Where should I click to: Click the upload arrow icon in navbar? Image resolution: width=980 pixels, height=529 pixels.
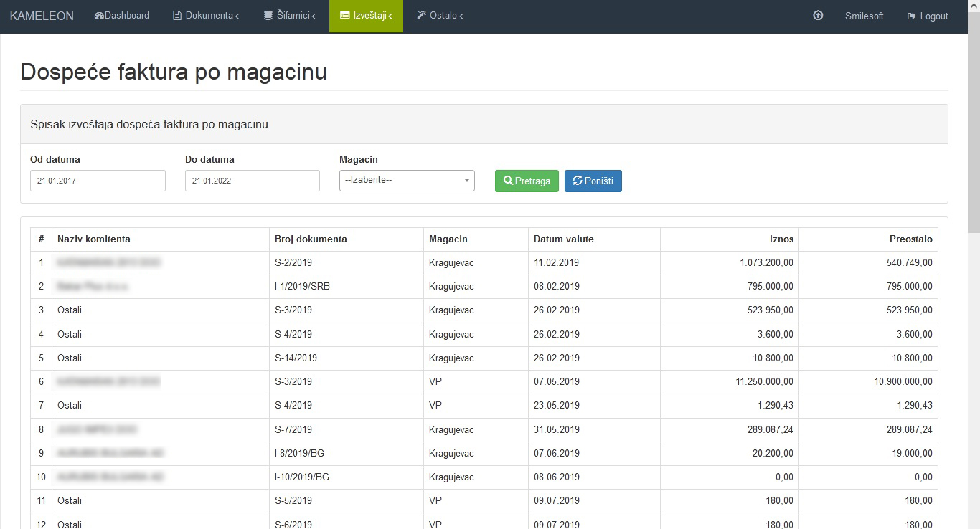point(818,16)
